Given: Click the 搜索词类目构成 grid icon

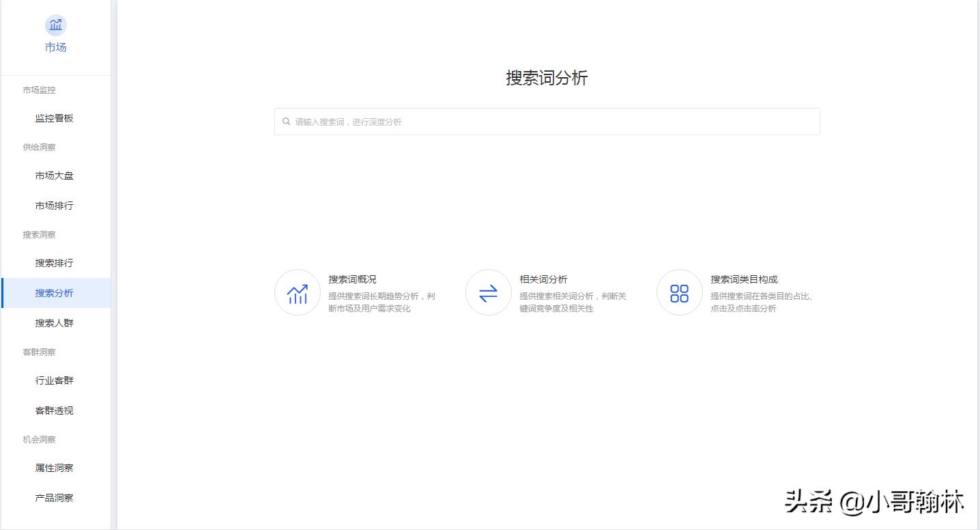Looking at the screenshot, I should click(x=679, y=292).
